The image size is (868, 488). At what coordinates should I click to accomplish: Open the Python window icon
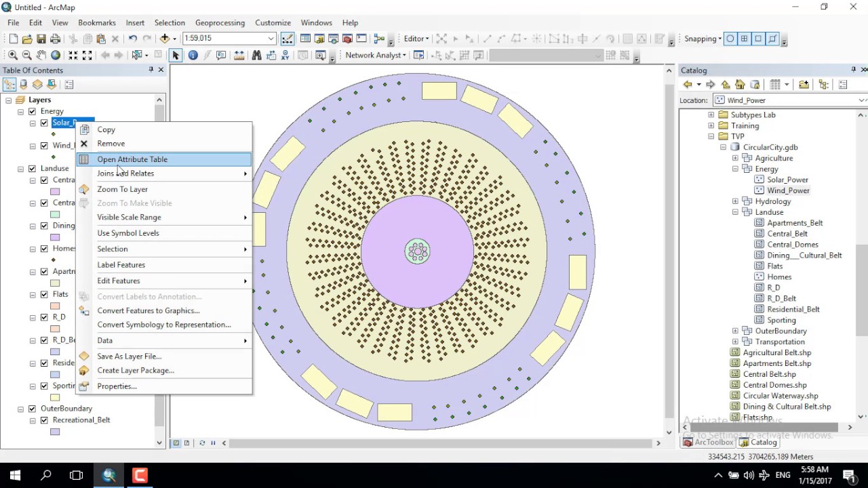(361, 39)
